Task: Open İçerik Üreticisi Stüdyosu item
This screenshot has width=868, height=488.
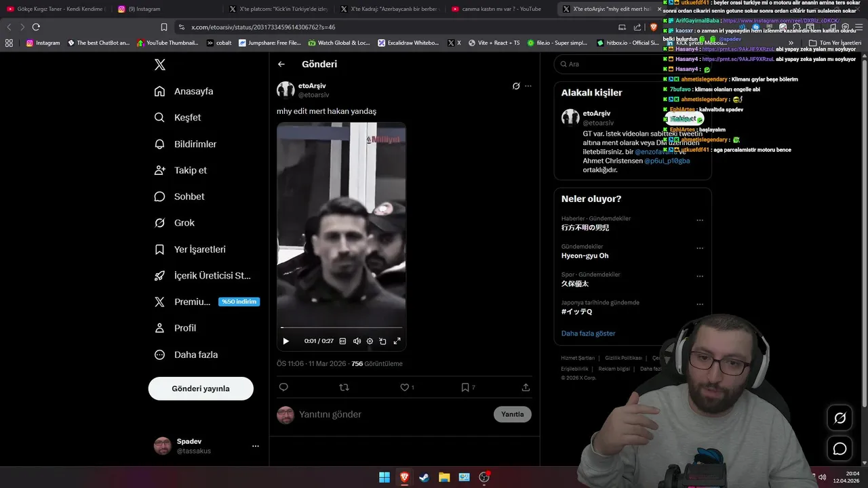Action: pyautogui.click(x=203, y=276)
